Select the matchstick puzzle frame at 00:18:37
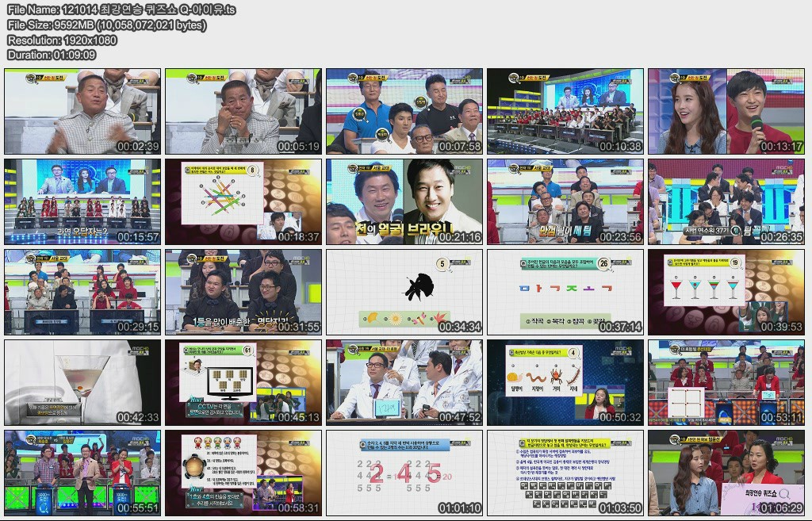812x521 pixels. tap(243, 201)
